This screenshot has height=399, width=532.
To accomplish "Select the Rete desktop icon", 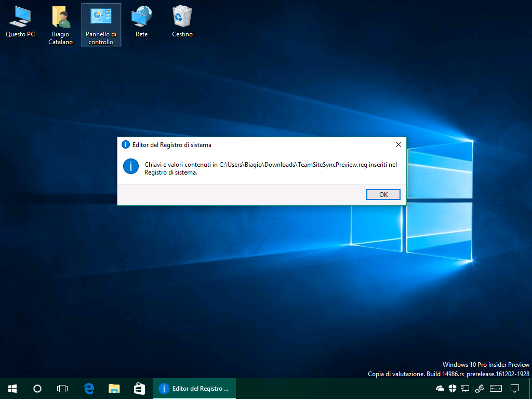I will point(141,22).
